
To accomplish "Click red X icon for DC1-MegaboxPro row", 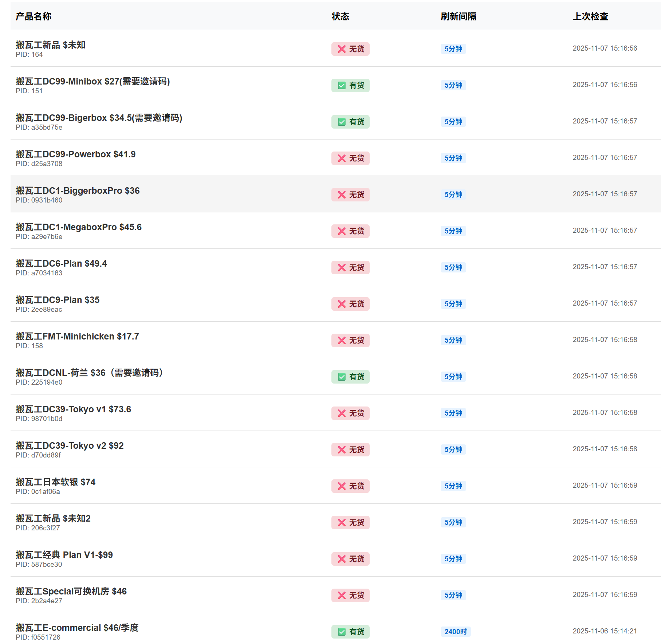I will pyautogui.click(x=341, y=231).
